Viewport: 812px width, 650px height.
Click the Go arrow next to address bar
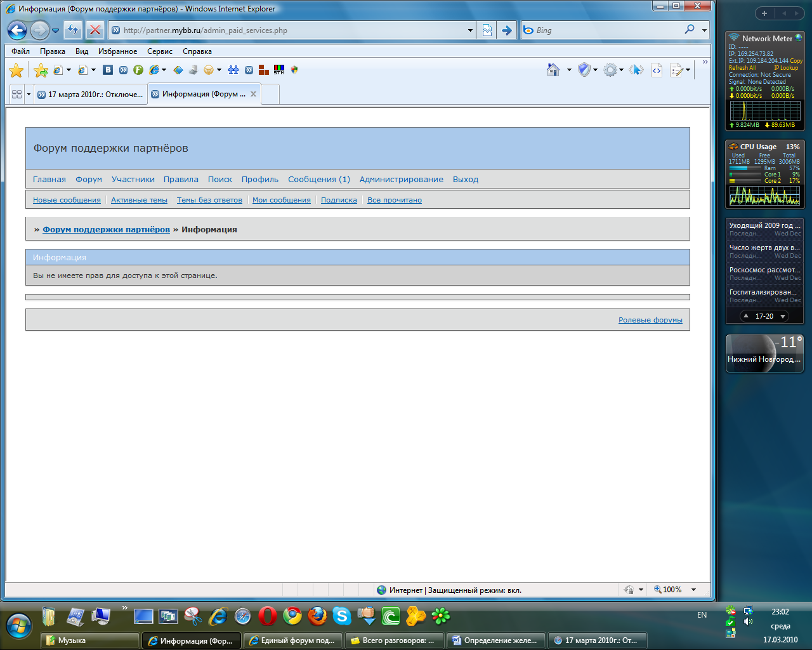pyautogui.click(x=506, y=30)
